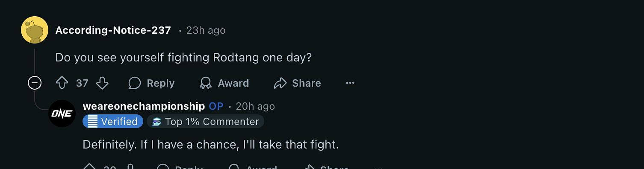Image resolution: width=644 pixels, height=169 pixels.
Task: Click the OP label next to weareonechampionship
Action: (216, 106)
